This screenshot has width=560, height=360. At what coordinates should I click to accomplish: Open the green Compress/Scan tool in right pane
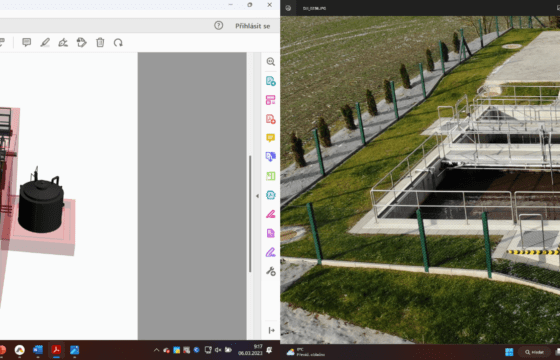(271, 176)
